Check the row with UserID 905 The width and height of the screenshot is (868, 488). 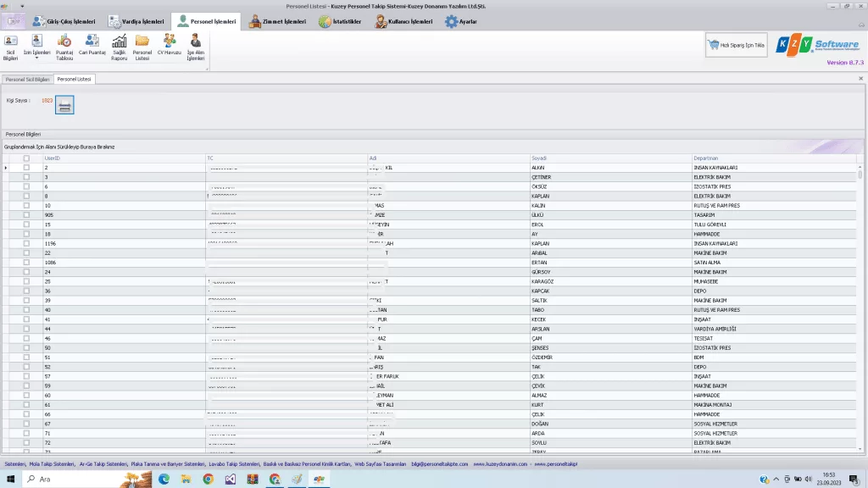click(x=26, y=214)
